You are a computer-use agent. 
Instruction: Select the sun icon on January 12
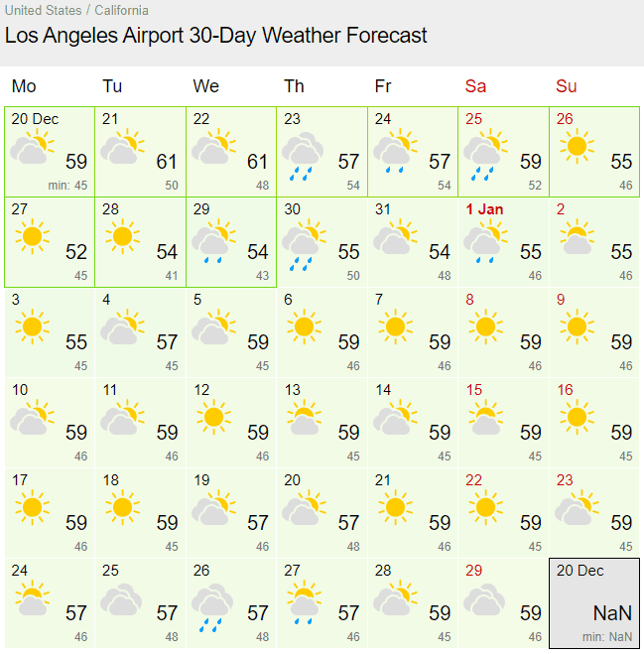[x=213, y=417]
